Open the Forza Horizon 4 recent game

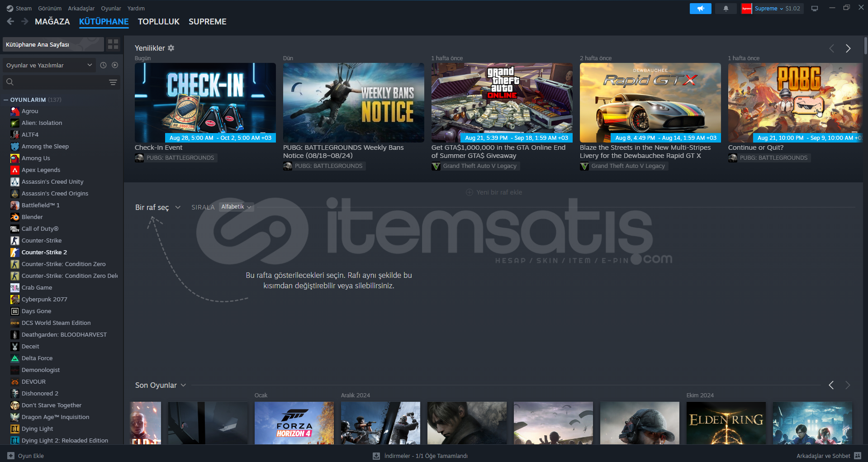294,423
